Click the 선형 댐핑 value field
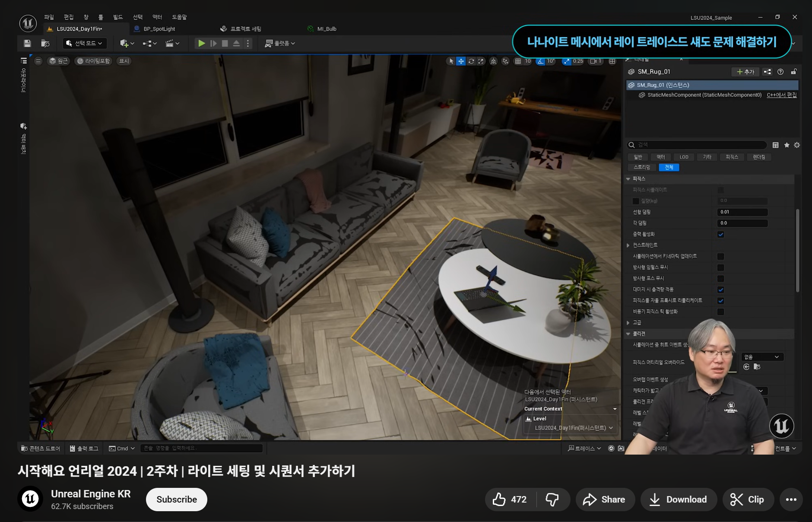This screenshot has width=812, height=522. click(742, 212)
